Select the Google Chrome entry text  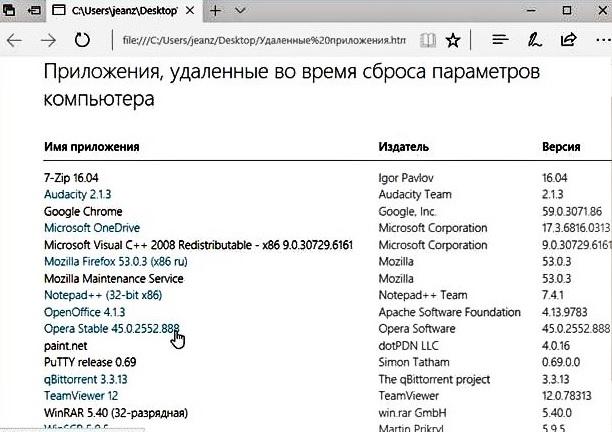(83, 212)
